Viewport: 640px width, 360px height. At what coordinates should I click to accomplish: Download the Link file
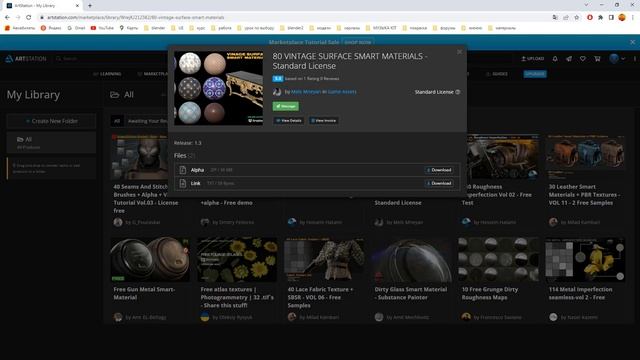pos(439,183)
